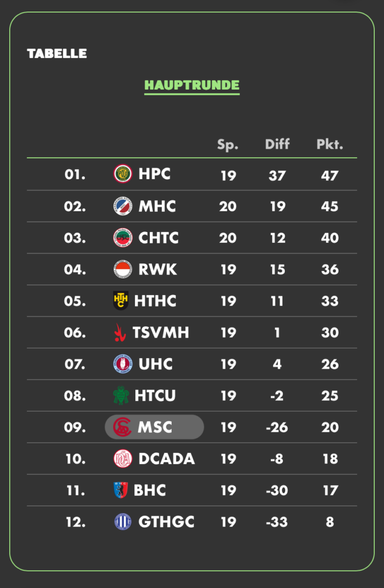Click the TSVMH team name
The height and width of the screenshot is (588, 384).
tap(161, 332)
